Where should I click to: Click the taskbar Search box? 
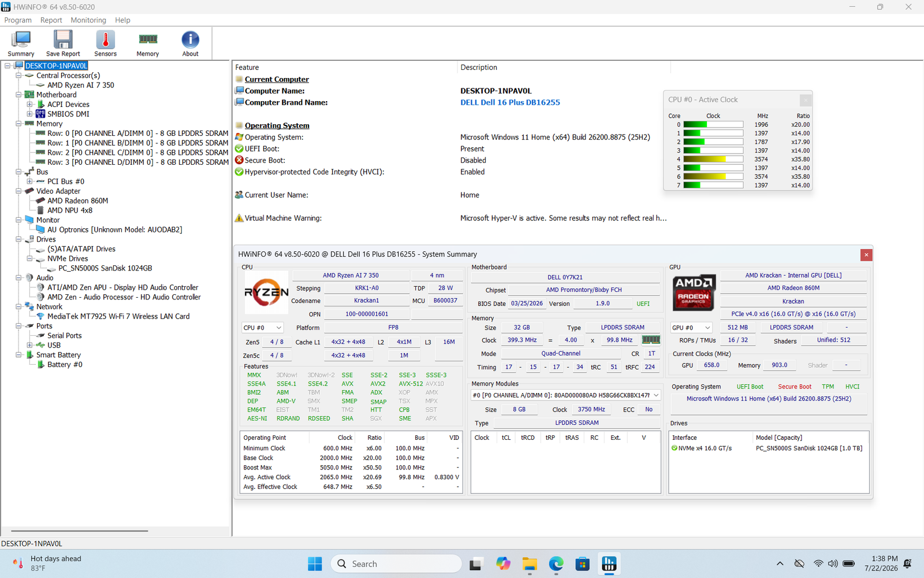tap(396, 564)
